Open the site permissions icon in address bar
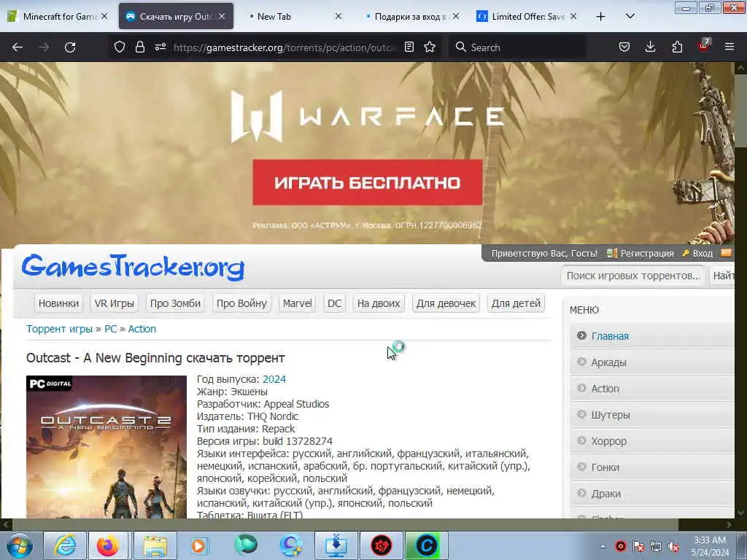747x560 pixels. pos(160,47)
